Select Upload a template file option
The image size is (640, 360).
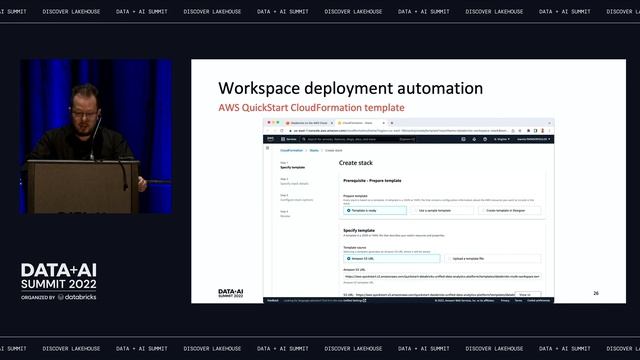pos(493,259)
